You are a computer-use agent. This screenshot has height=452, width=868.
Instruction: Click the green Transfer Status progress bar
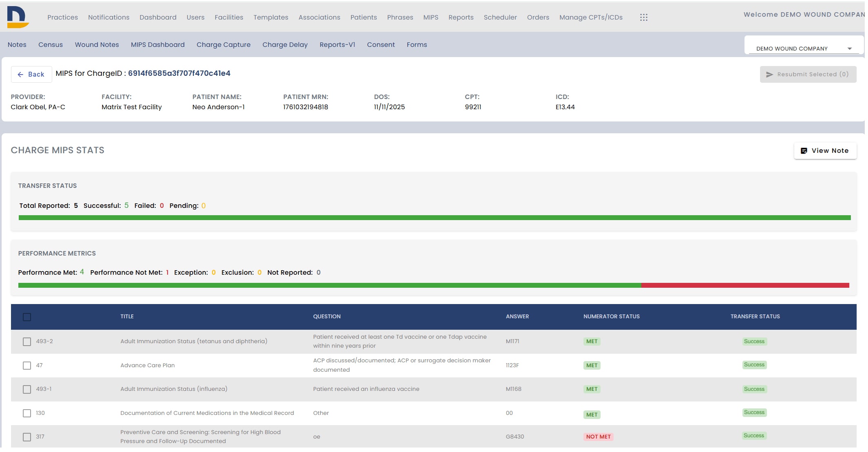435,218
